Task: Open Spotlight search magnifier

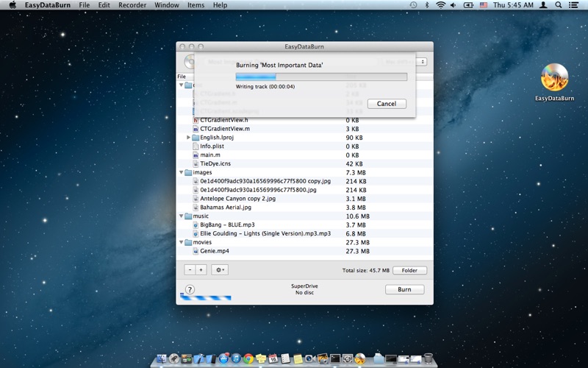Action: coord(559,5)
